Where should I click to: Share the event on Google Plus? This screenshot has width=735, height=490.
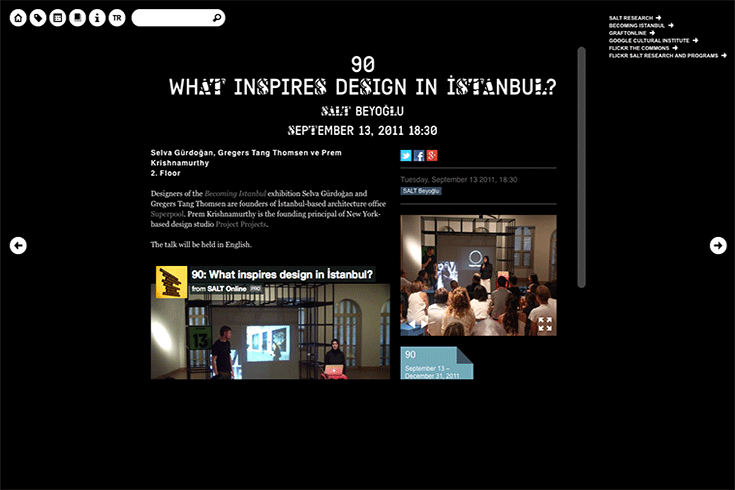click(432, 156)
